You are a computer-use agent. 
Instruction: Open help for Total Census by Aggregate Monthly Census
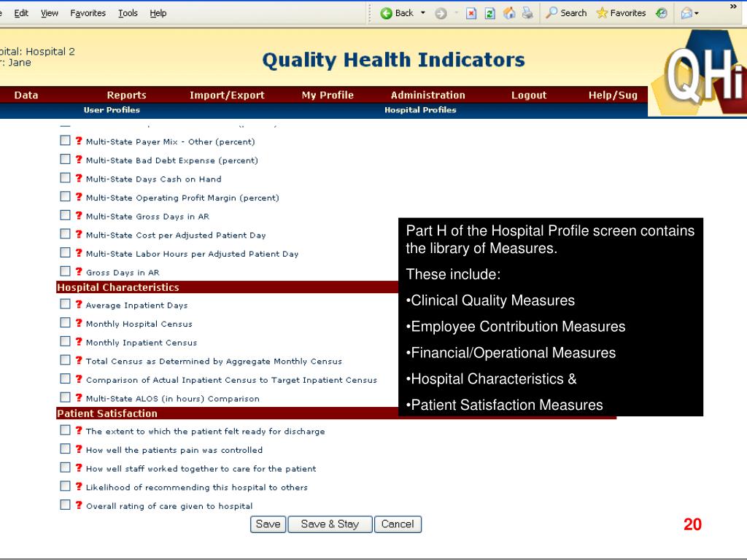[x=79, y=360]
